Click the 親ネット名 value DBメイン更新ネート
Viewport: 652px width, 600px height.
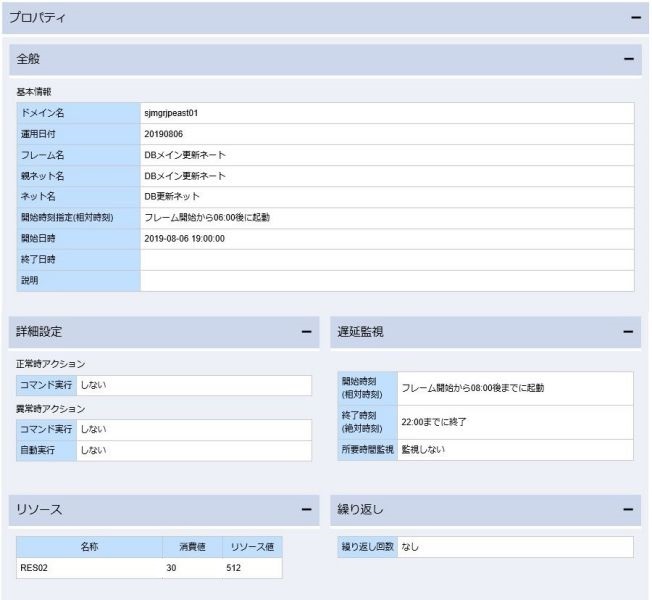[x=185, y=176]
